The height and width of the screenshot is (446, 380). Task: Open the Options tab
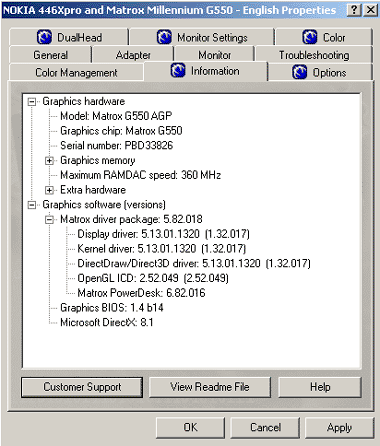(320, 72)
